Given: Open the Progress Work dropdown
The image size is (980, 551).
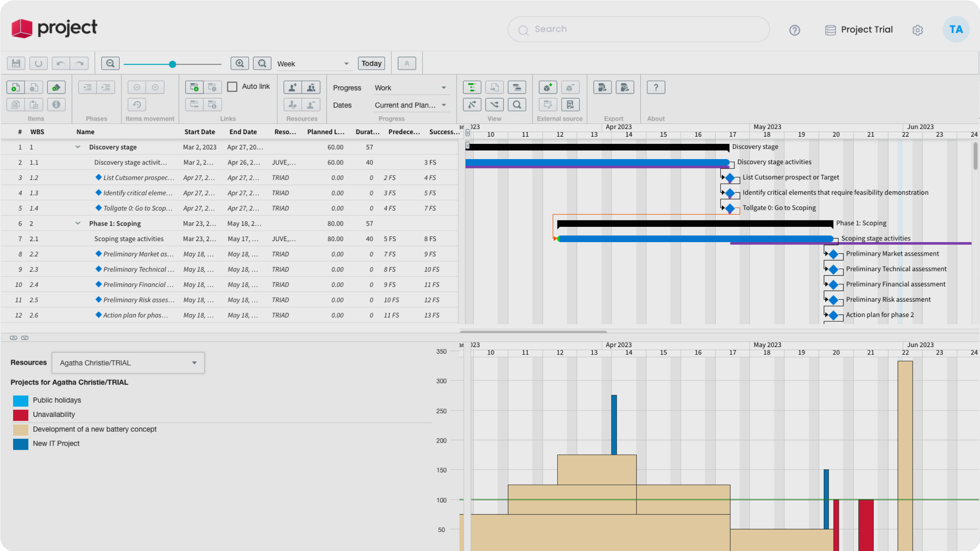Looking at the screenshot, I should coord(410,88).
